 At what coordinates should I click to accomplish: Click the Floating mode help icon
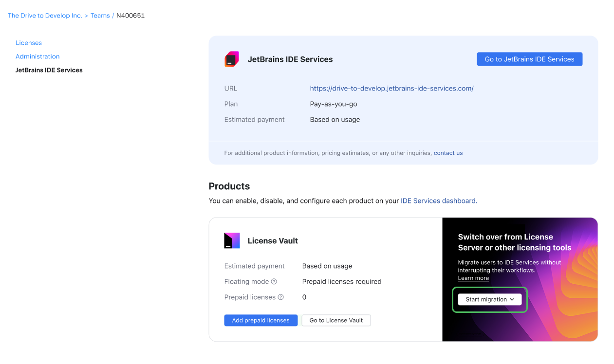(x=274, y=282)
